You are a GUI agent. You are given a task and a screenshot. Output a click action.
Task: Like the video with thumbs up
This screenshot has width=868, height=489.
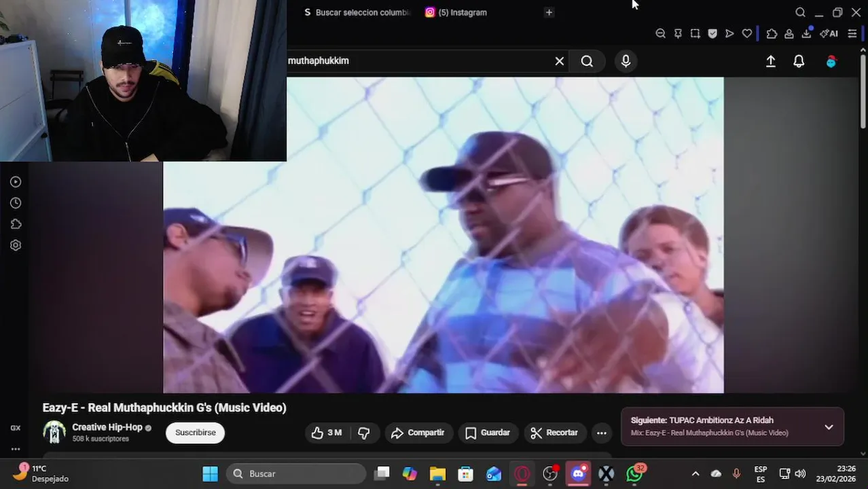[x=327, y=433]
